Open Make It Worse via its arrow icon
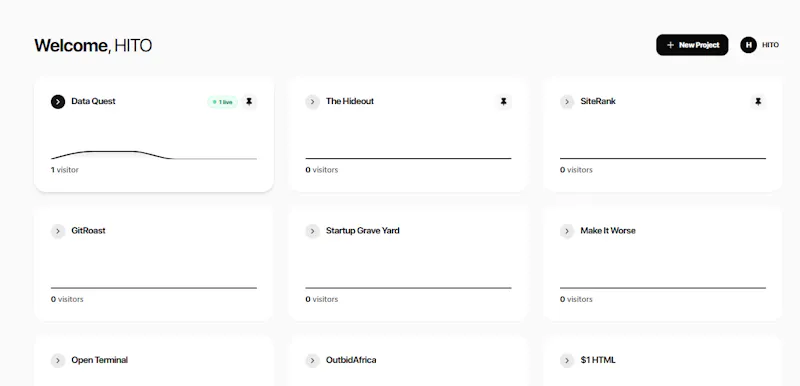Image resolution: width=800 pixels, height=386 pixels. 567,231
